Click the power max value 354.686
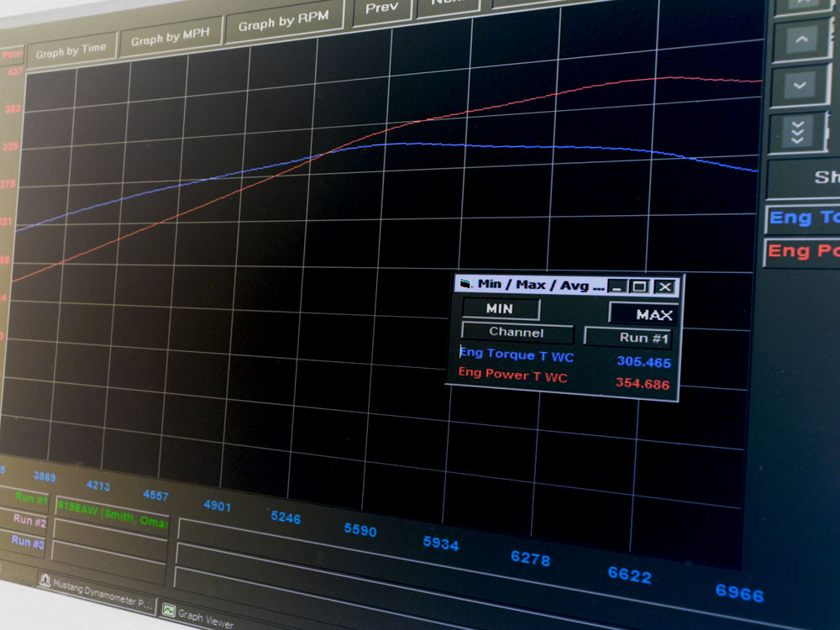 click(x=643, y=384)
